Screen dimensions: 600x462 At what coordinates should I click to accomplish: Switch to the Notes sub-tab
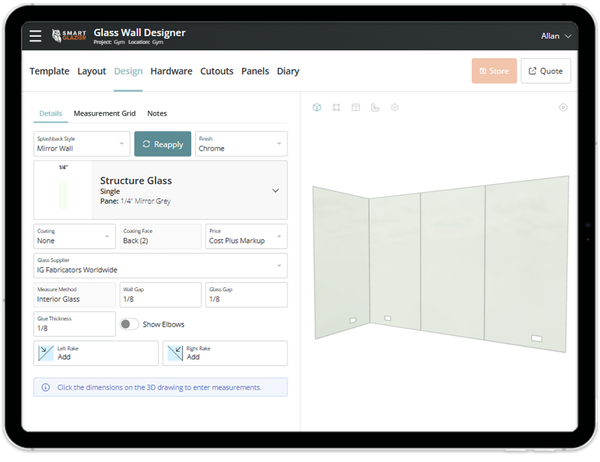(157, 113)
